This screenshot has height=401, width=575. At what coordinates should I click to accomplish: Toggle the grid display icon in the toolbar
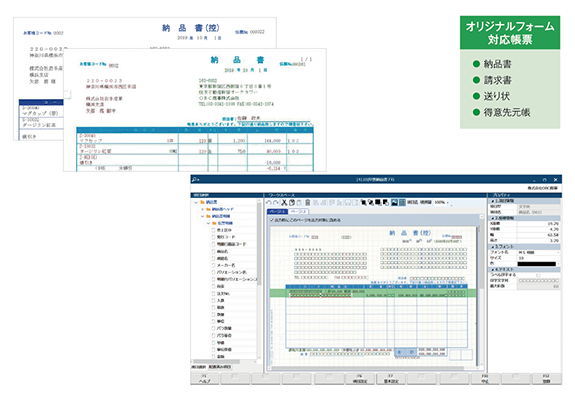[402, 202]
